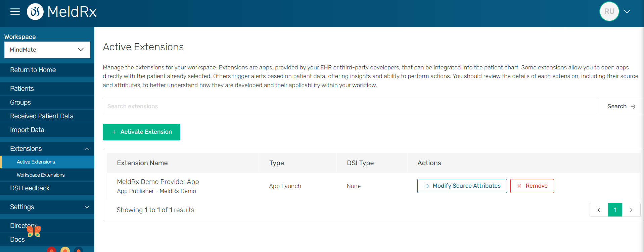Open Received Patient Data
The image size is (644, 252).
47,116
